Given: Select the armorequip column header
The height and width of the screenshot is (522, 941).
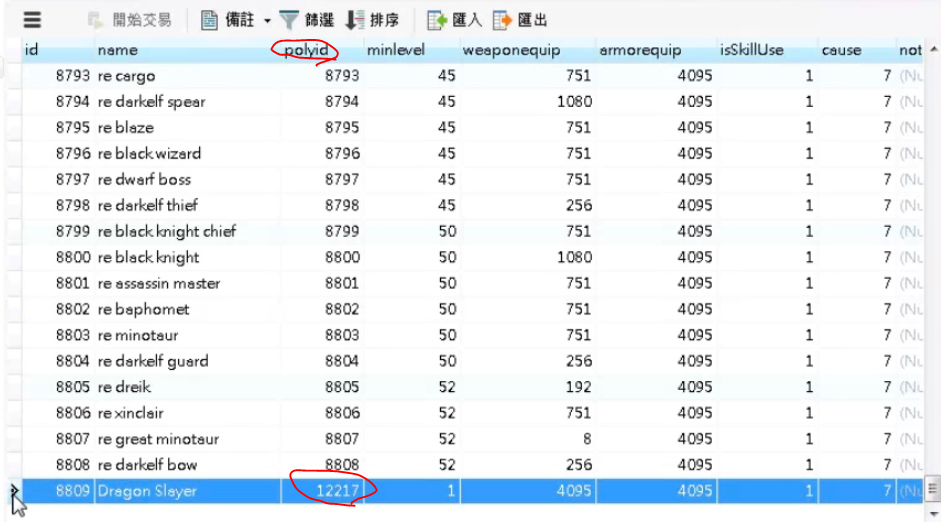Looking at the screenshot, I should pyautogui.click(x=657, y=50).
